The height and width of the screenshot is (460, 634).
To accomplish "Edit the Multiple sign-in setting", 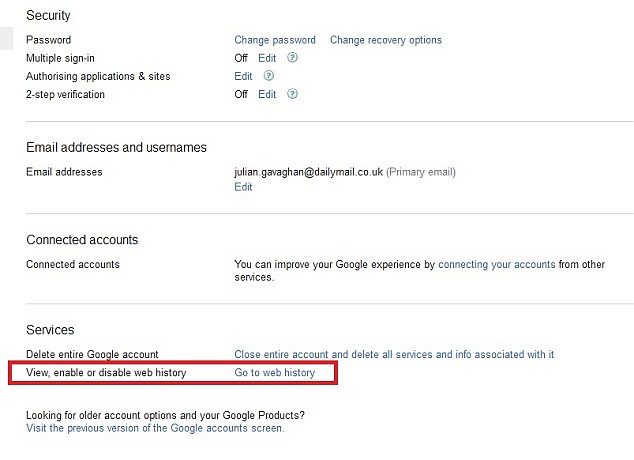I will pyautogui.click(x=267, y=58).
